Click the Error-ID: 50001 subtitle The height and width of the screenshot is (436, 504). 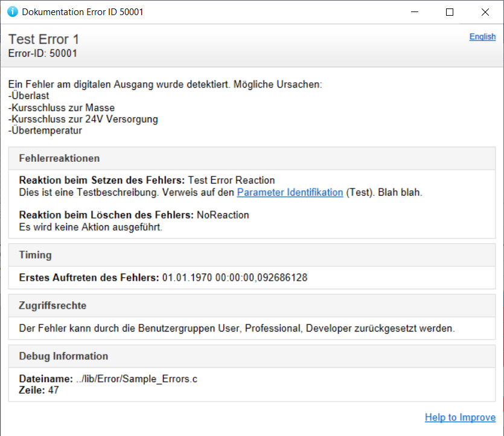click(42, 53)
